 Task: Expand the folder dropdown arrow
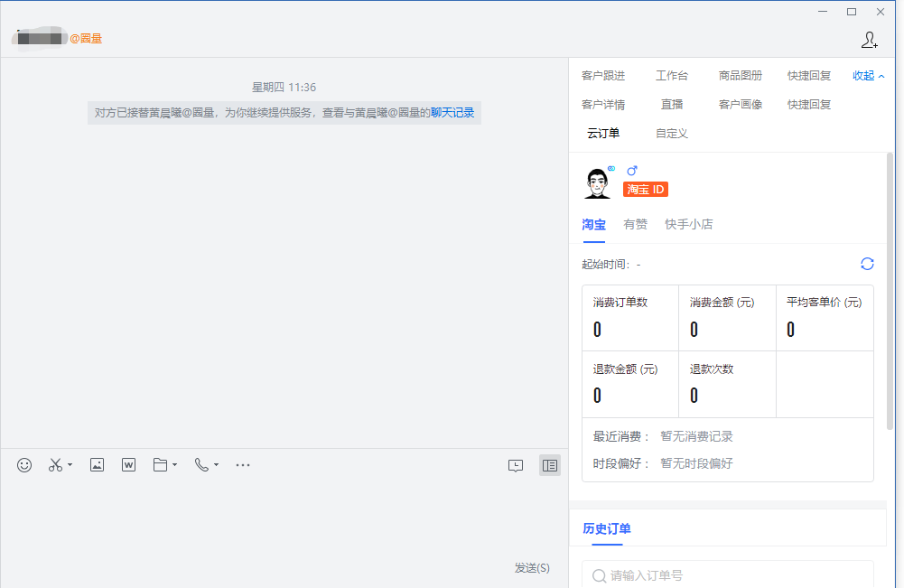(x=175, y=466)
